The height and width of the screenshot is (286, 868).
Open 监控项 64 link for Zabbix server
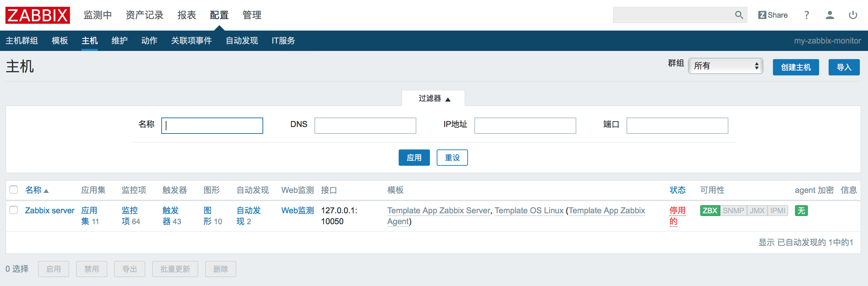click(x=131, y=216)
